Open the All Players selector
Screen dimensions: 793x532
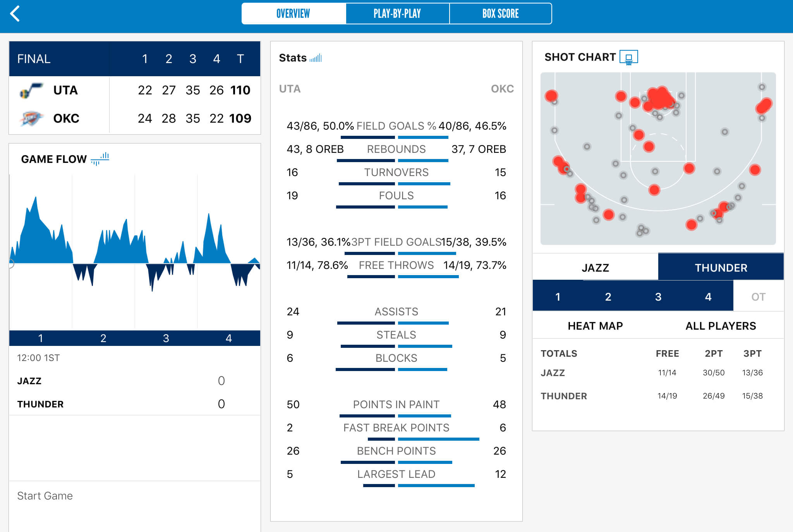point(721,326)
